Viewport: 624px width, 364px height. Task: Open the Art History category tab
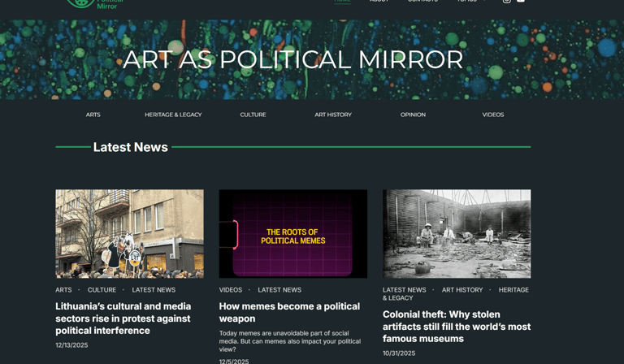[333, 115]
